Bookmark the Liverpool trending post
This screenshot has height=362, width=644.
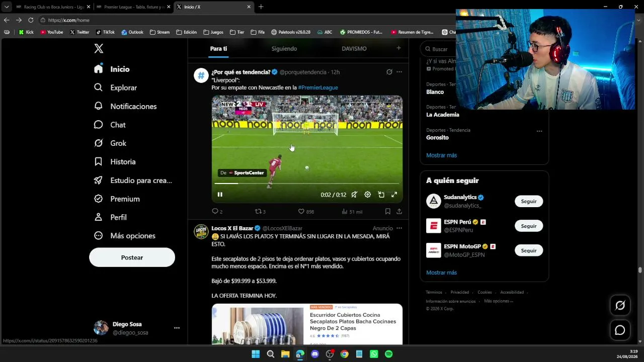(x=387, y=211)
